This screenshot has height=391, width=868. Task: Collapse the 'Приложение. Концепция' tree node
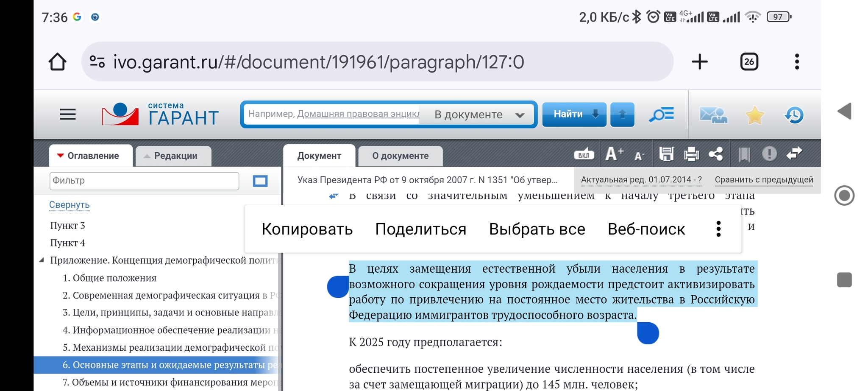(42, 260)
